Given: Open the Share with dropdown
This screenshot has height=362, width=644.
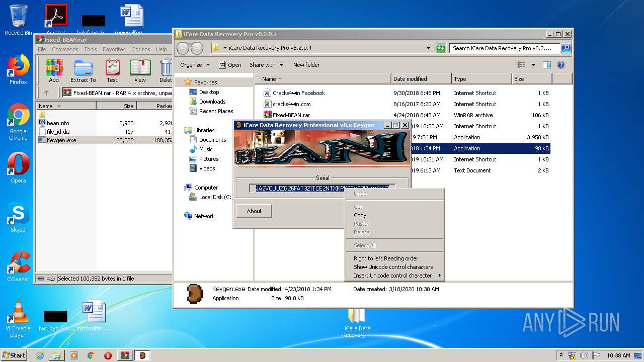Looking at the screenshot, I should coord(266,65).
